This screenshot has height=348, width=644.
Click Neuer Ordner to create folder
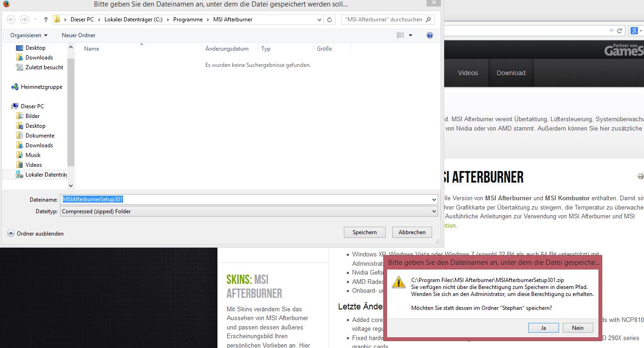point(79,35)
